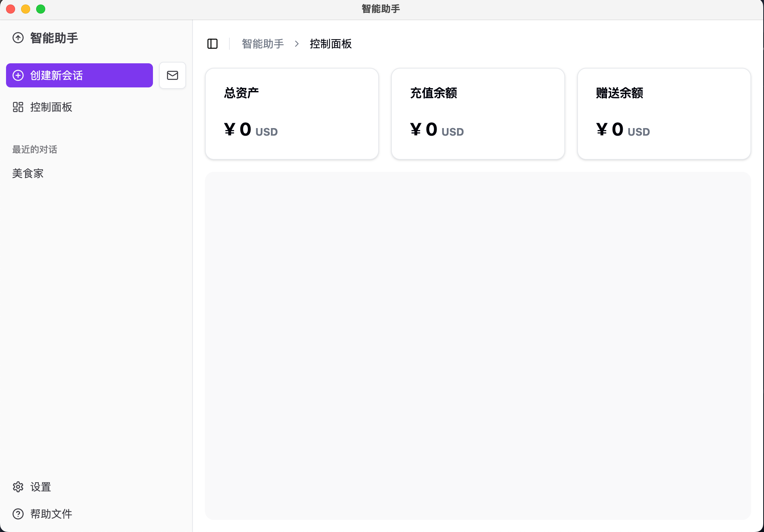Click the 智能助手 breadcrumb link

click(263, 44)
